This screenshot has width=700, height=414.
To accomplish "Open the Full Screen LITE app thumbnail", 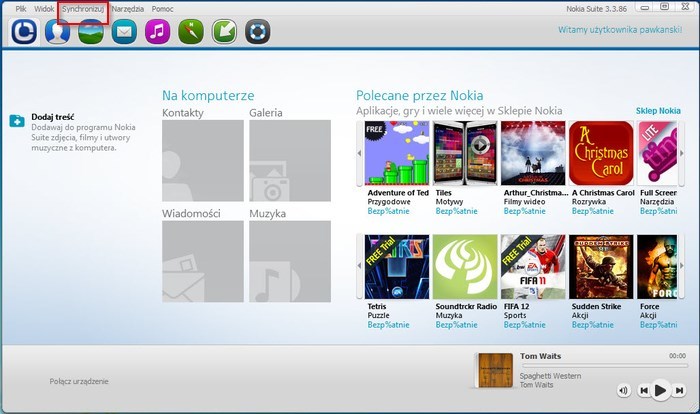I will (657, 153).
